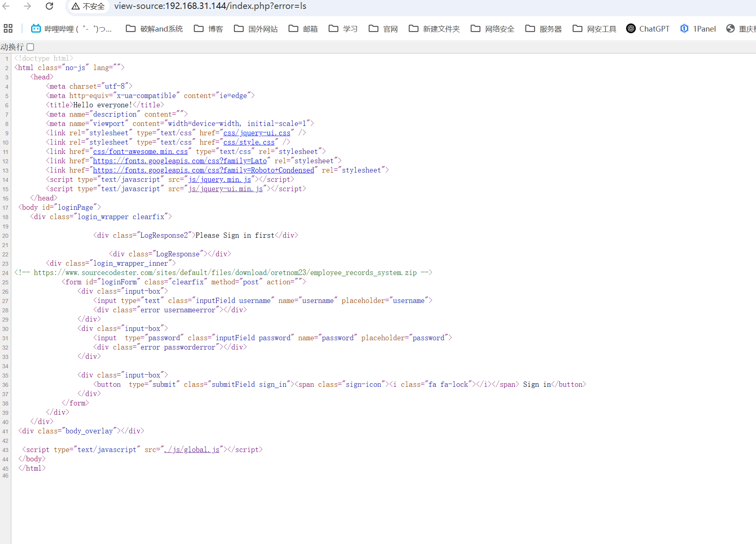The width and height of the screenshot is (756, 544).
Task: Reload the page with refresh icon
Action: click(x=49, y=6)
